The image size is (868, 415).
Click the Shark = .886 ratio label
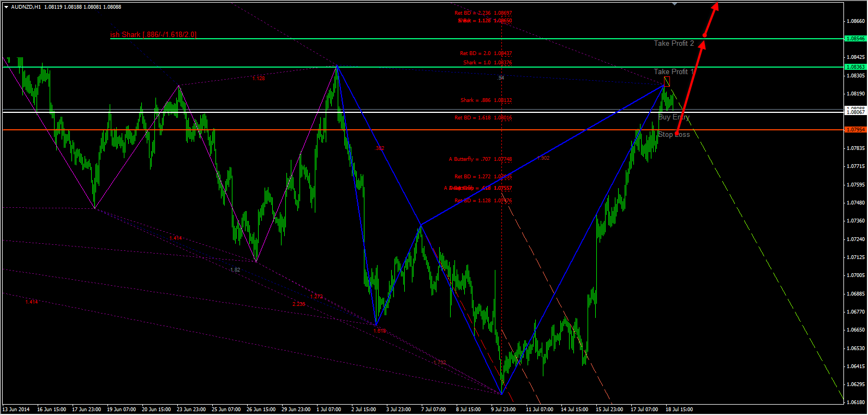click(486, 100)
